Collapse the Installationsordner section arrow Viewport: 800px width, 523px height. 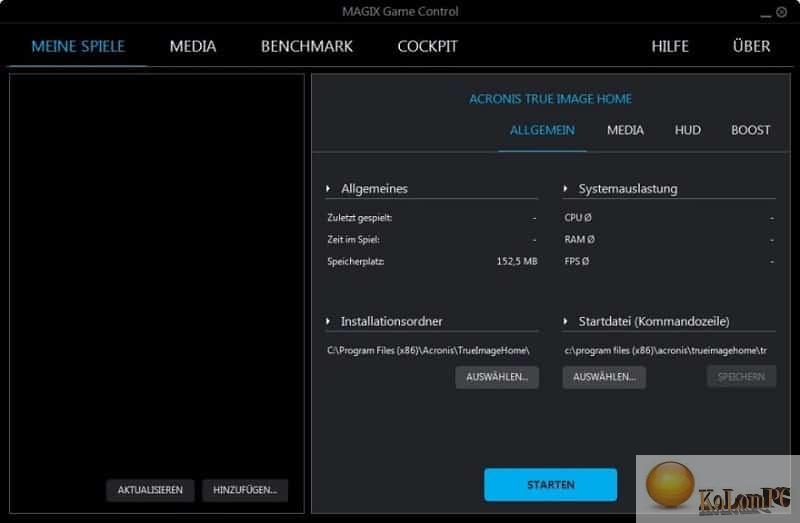pyautogui.click(x=328, y=321)
